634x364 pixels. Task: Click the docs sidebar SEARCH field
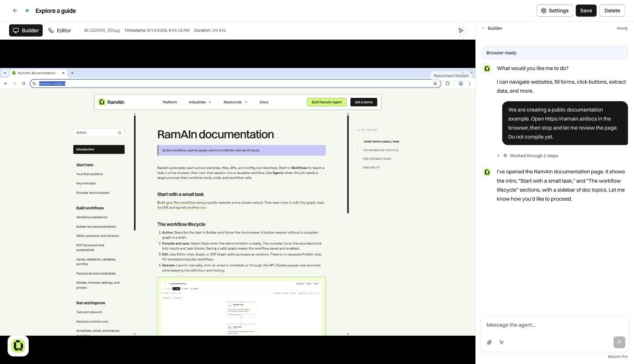point(99,133)
